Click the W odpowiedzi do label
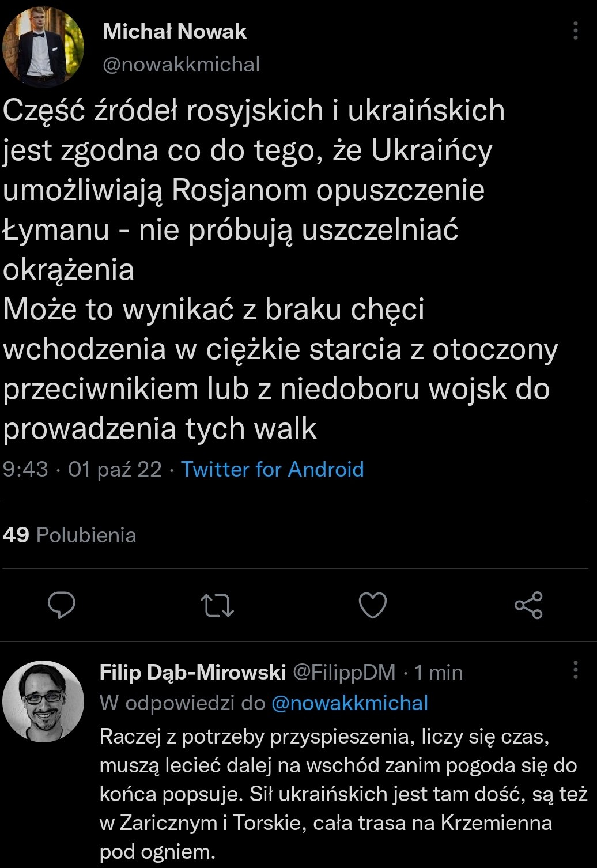The image size is (597, 868). point(182,703)
